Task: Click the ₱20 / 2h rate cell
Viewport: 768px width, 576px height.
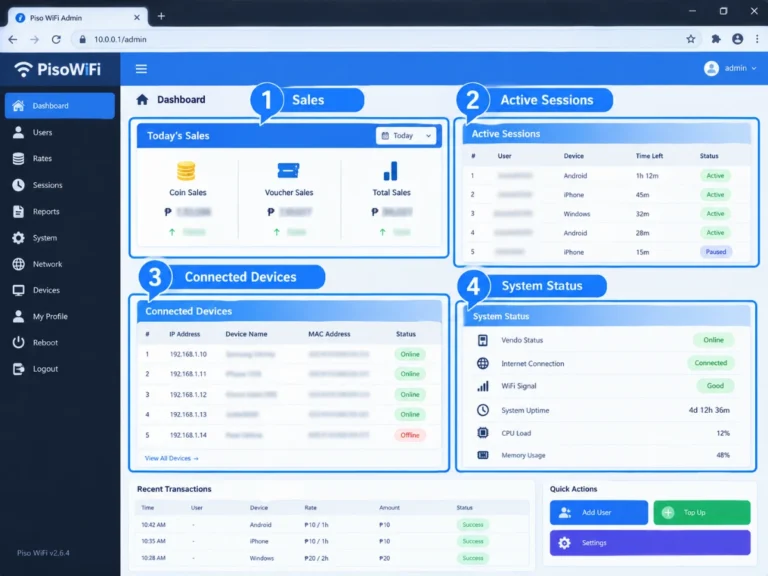Action: tap(316, 558)
